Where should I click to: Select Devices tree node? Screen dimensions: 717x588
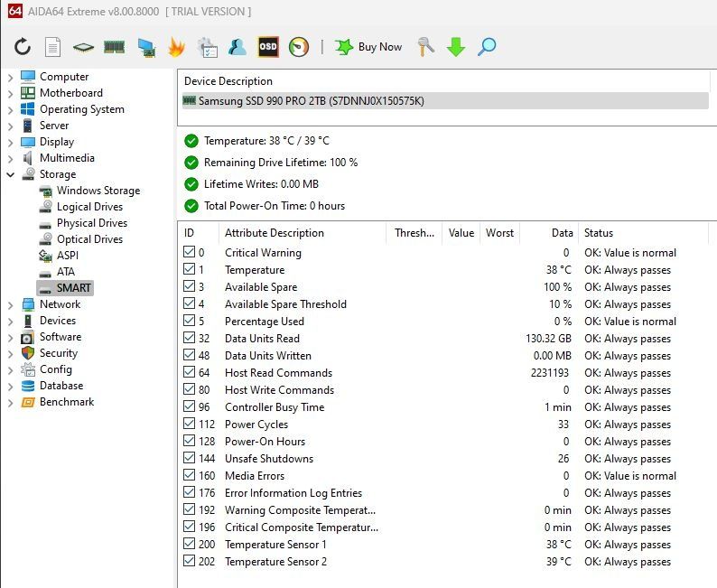(x=58, y=321)
